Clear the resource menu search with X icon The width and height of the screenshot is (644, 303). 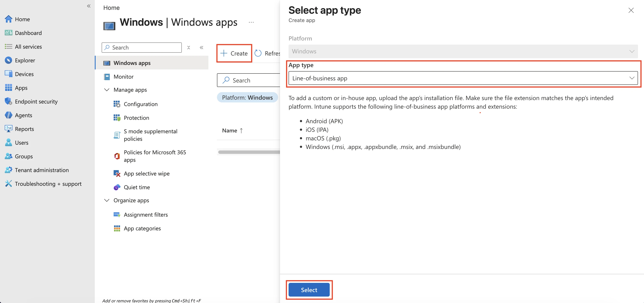click(189, 47)
